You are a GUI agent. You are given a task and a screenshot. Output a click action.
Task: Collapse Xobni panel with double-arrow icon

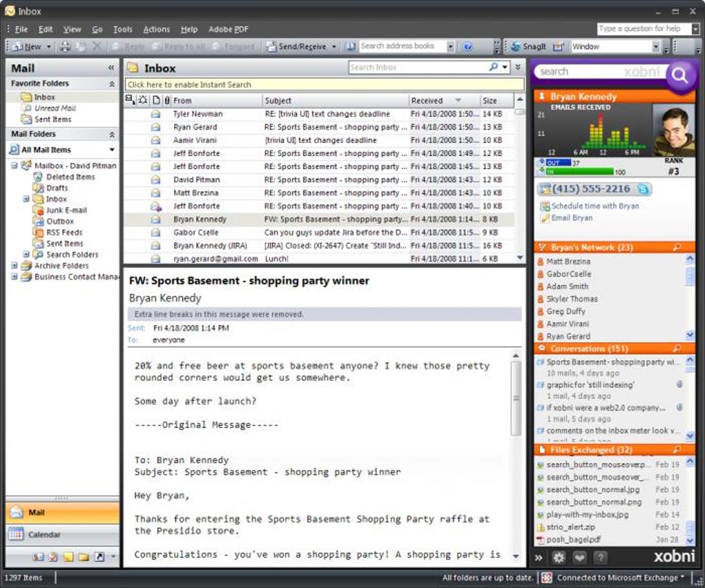[538, 558]
